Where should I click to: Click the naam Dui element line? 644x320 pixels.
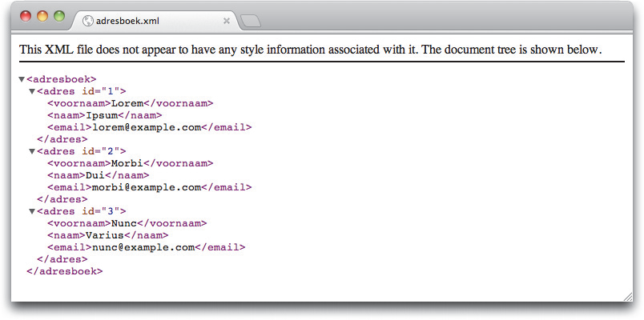coord(98,175)
